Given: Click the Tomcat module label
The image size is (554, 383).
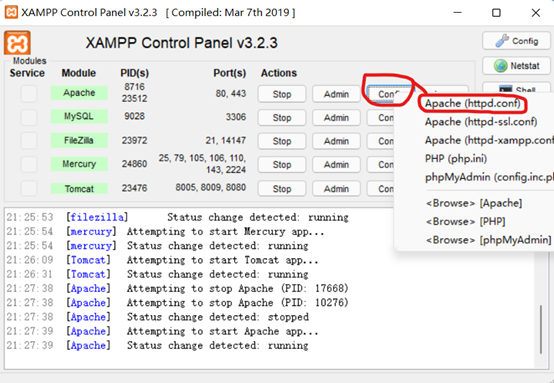Looking at the screenshot, I should tap(79, 189).
